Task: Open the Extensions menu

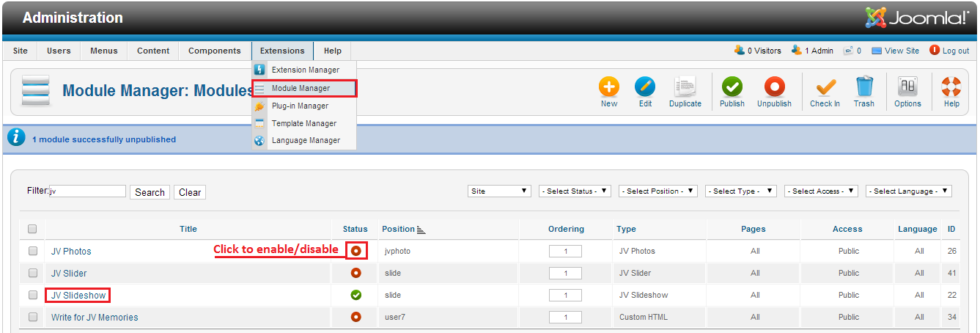Action: coord(282,51)
